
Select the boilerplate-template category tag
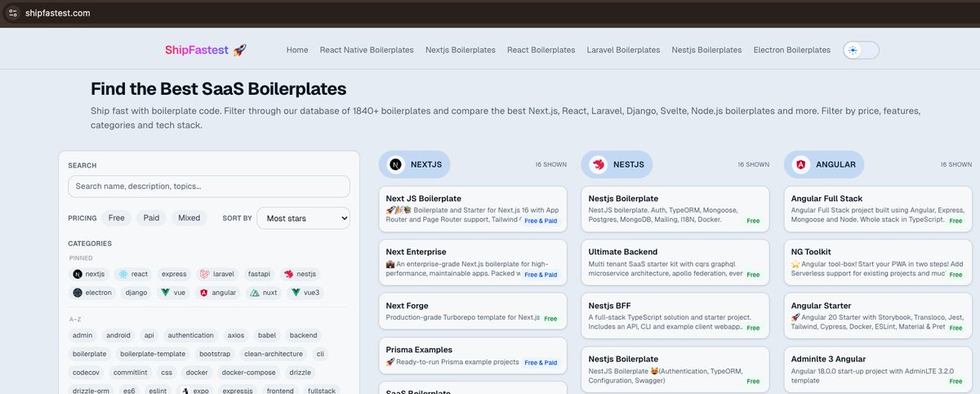tap(153, 354)
